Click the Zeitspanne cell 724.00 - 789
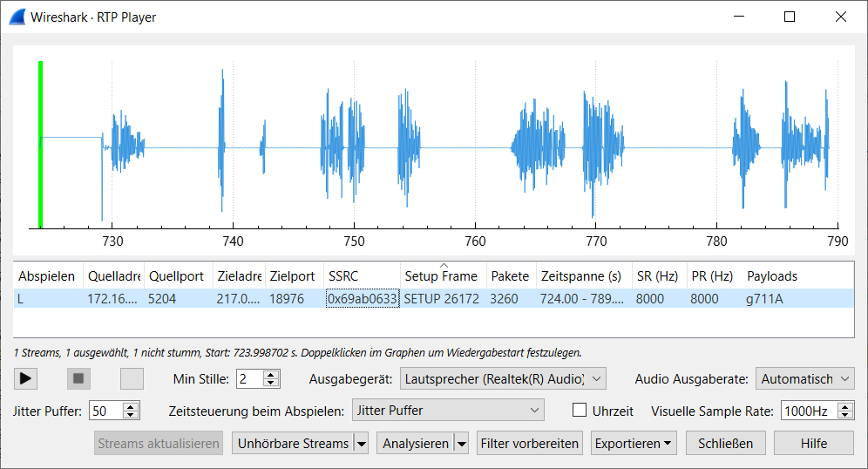Screen dimensions: 868x469 pos(582,299)
